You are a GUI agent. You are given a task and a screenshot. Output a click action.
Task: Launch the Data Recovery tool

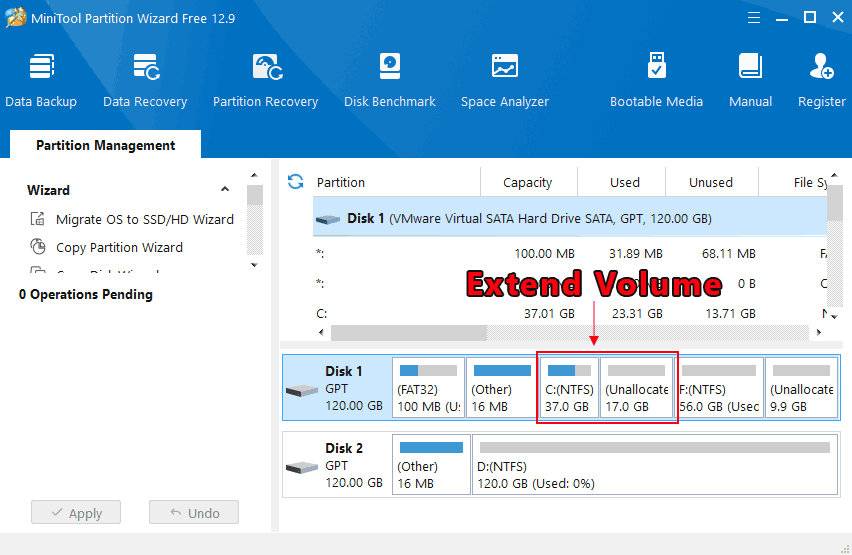(x=145, y=80)
